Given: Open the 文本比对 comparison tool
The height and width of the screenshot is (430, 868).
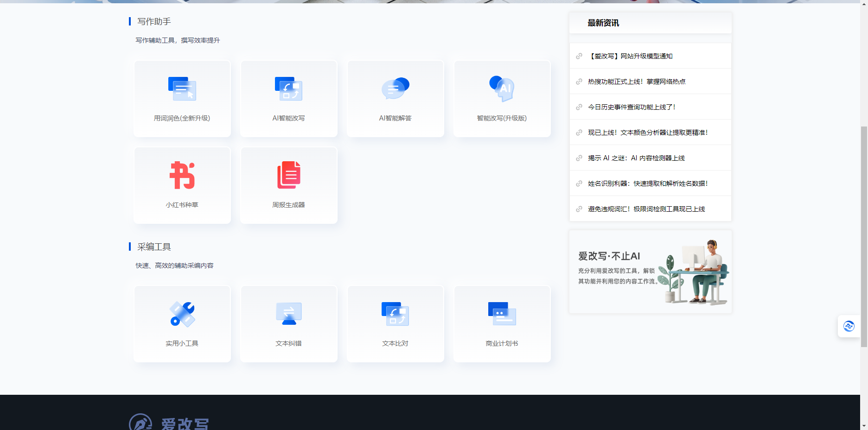Looking at the screenshot, I should [395, 323].
